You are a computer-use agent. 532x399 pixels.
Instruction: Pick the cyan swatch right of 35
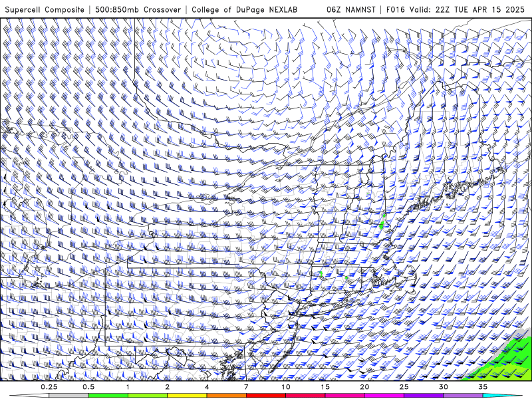click(502, 396)
